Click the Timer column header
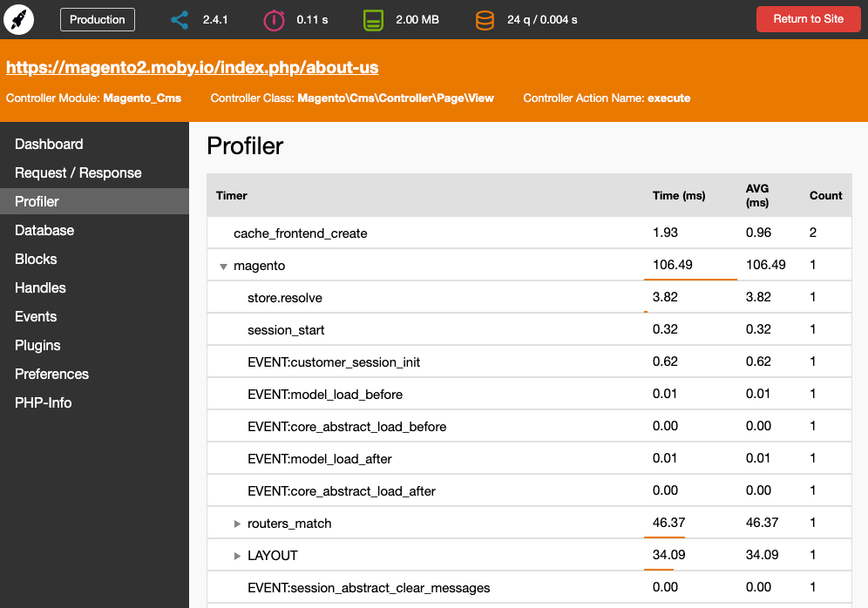 click(x=232, y=195)
